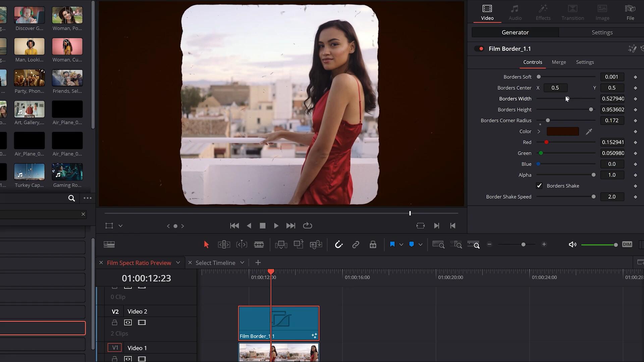Uncheck the Borders Shake checkbox
Screen dimensions: 644x362
coord(539,186)
